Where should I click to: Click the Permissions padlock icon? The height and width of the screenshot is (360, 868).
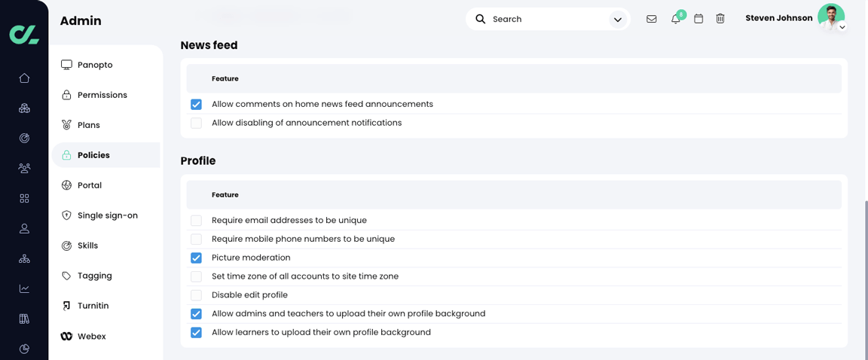point(66,95)
